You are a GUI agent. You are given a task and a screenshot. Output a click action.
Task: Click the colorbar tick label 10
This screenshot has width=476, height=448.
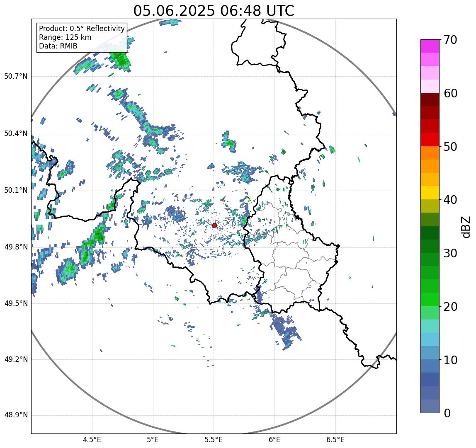450,360
